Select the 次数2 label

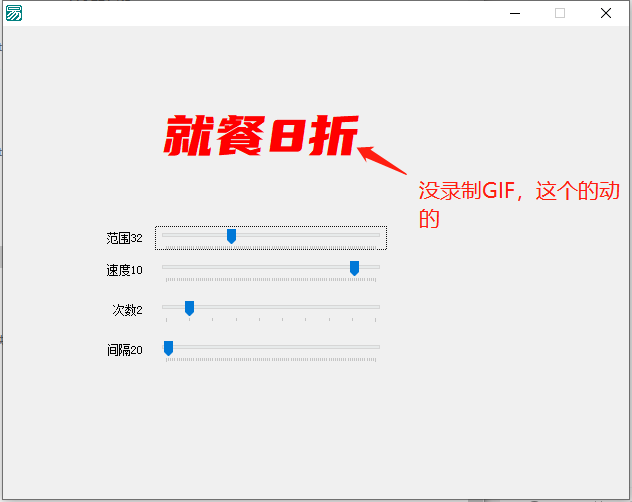tap(127, 310)
